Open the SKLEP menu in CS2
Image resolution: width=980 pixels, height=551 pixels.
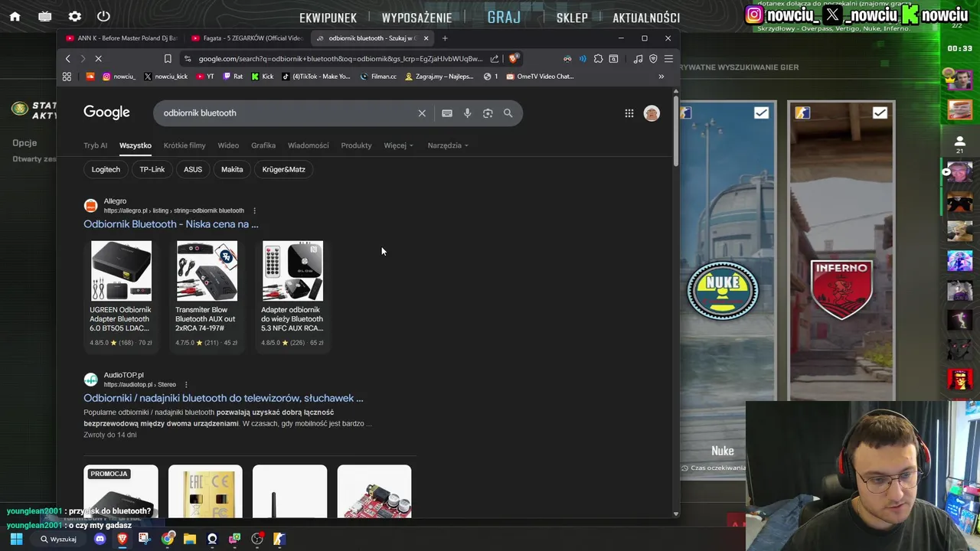pyautogui.click(x=572, y=18)
